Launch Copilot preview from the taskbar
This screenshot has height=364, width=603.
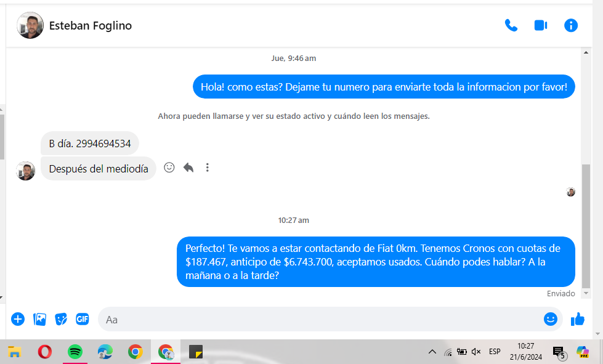(x=583, y=352)
